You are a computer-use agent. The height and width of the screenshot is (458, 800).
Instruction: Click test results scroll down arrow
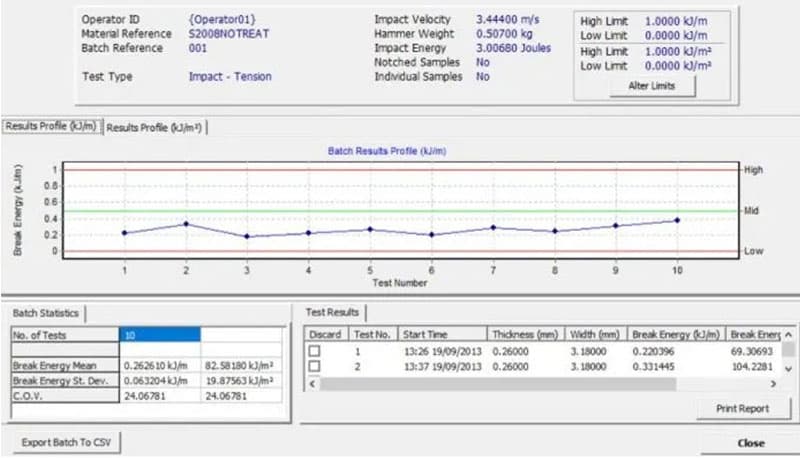(788, 368)
